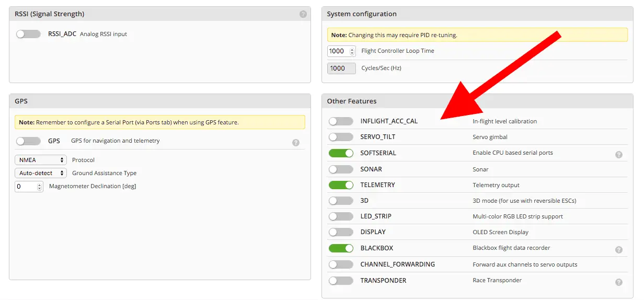
Task: Toggle the SERVO_TILT servo gimbal switch
Action: 341,137
